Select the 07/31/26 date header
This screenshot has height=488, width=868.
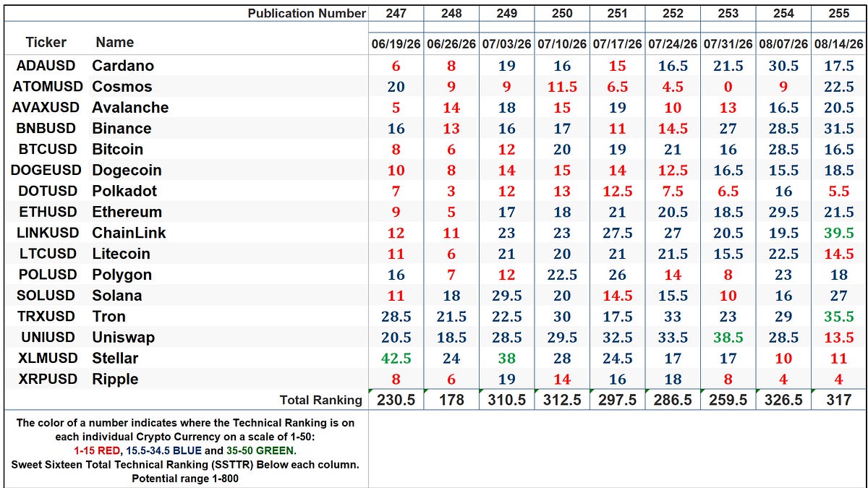click(728, 44)
